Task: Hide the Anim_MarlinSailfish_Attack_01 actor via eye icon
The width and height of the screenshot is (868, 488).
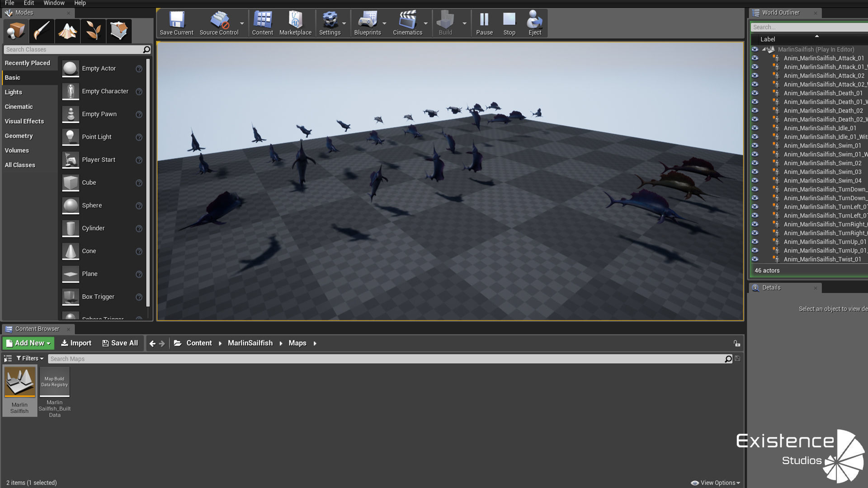Action: pyautogui.click(x=755, y=58)
